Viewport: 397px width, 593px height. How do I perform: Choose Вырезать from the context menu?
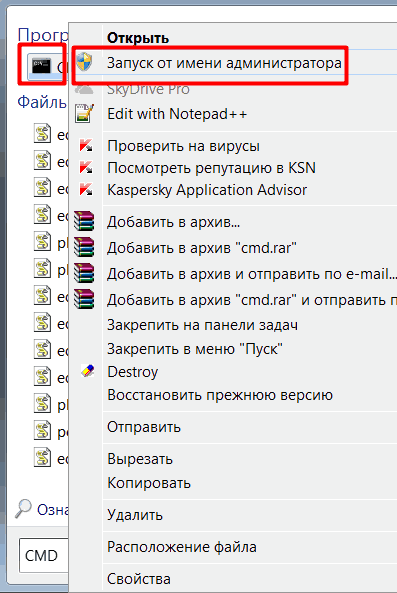[x=140, y=459]
